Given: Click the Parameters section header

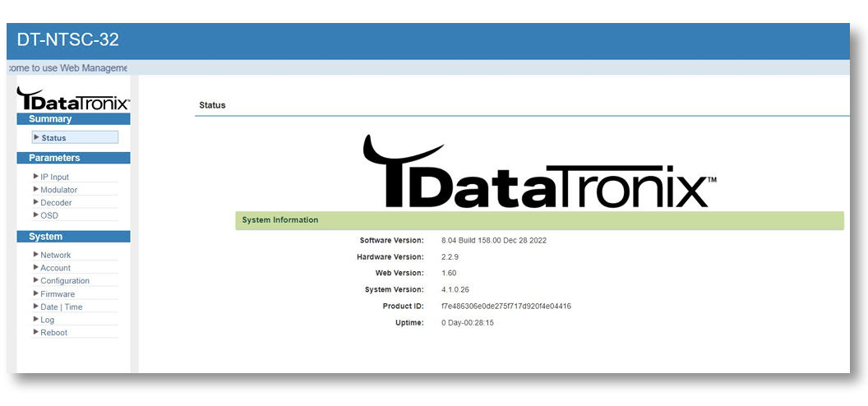Looking at the screenshot, I should 74,158.
